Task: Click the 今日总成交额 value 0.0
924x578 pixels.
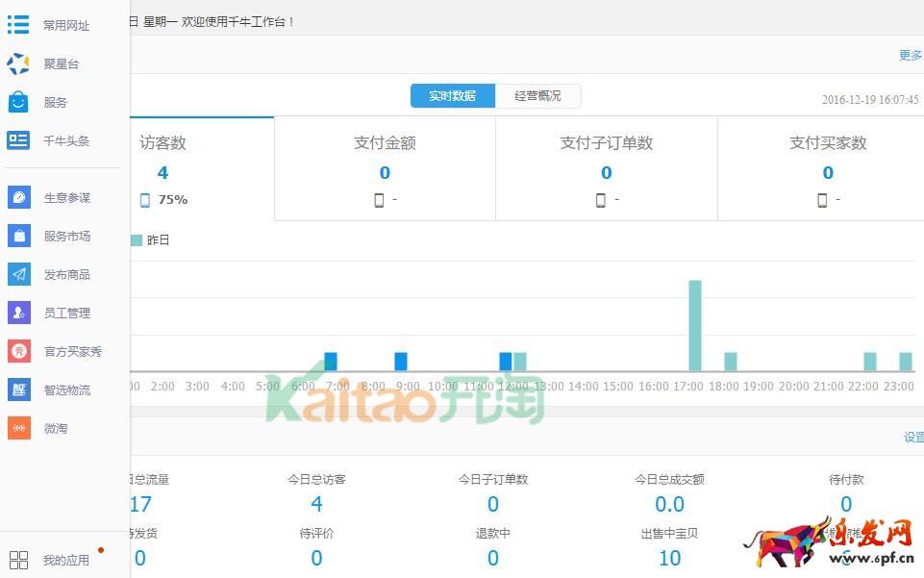Action: coord(669,503)
